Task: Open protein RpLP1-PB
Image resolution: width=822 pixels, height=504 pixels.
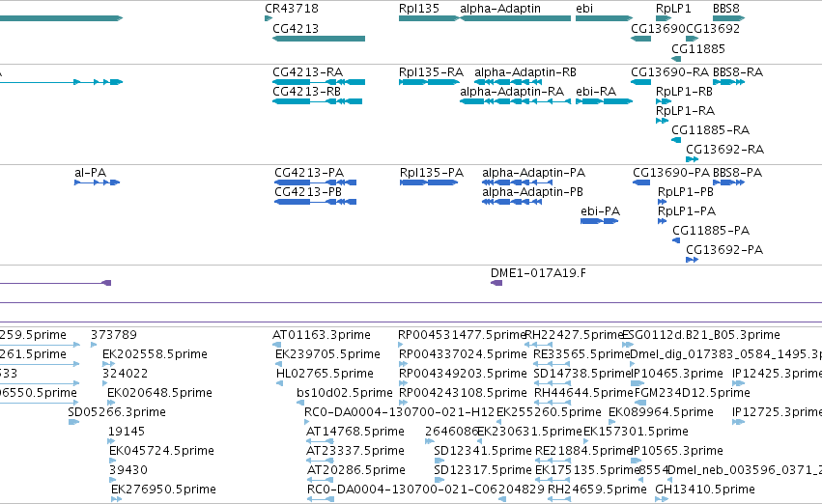Action: tap(686, 192)
